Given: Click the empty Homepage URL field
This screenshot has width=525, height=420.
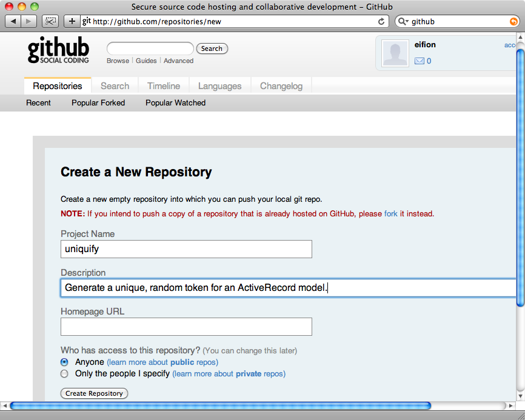Looking at the screenshot, I should (186, 327).
